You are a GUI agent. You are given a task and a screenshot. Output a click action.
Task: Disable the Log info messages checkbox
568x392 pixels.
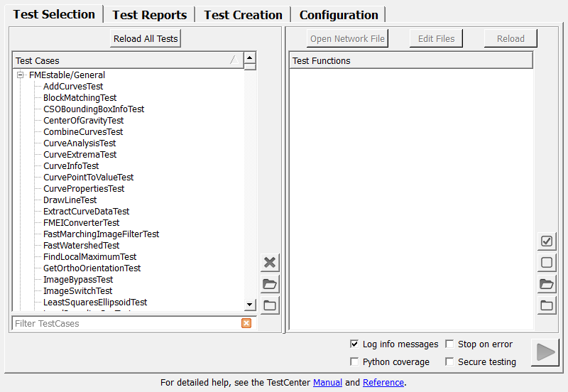(354, 344)
